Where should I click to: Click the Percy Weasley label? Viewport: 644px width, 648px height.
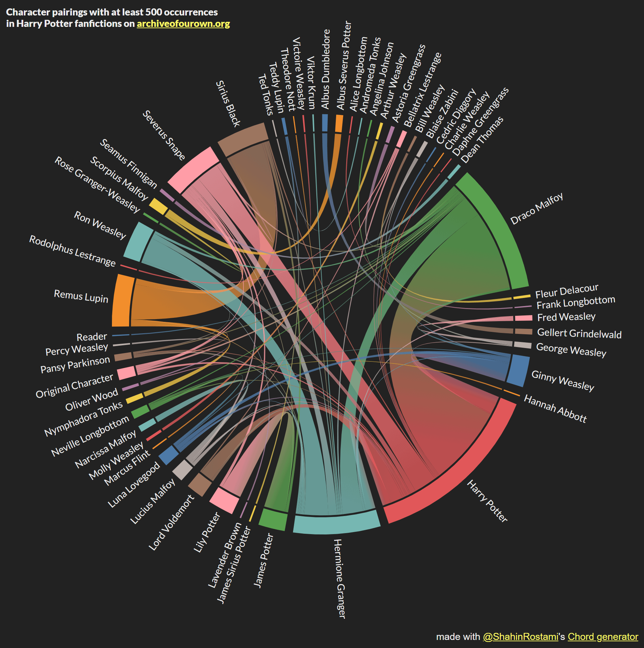pyautogui.click(x=77, y=349)
